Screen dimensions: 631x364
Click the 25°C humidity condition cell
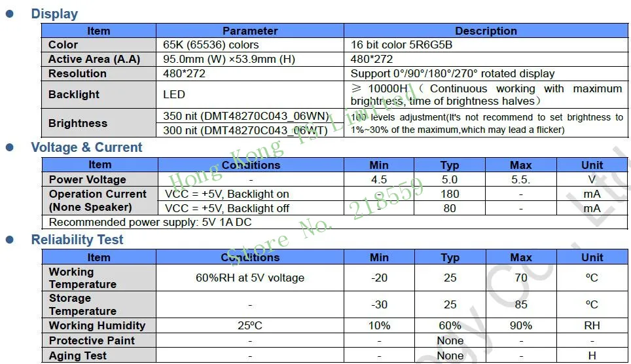pos(250,325)
